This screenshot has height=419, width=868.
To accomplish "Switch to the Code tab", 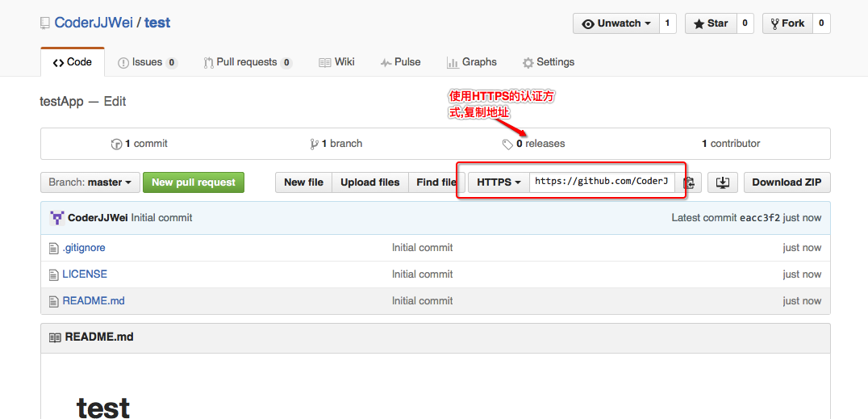I will click(x=73, y=62).
